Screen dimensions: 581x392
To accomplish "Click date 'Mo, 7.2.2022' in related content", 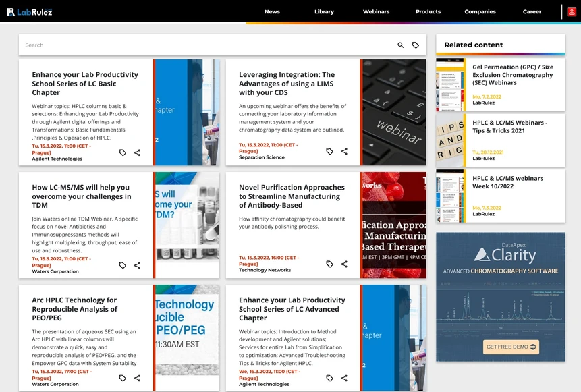I will tap(487, 96).
